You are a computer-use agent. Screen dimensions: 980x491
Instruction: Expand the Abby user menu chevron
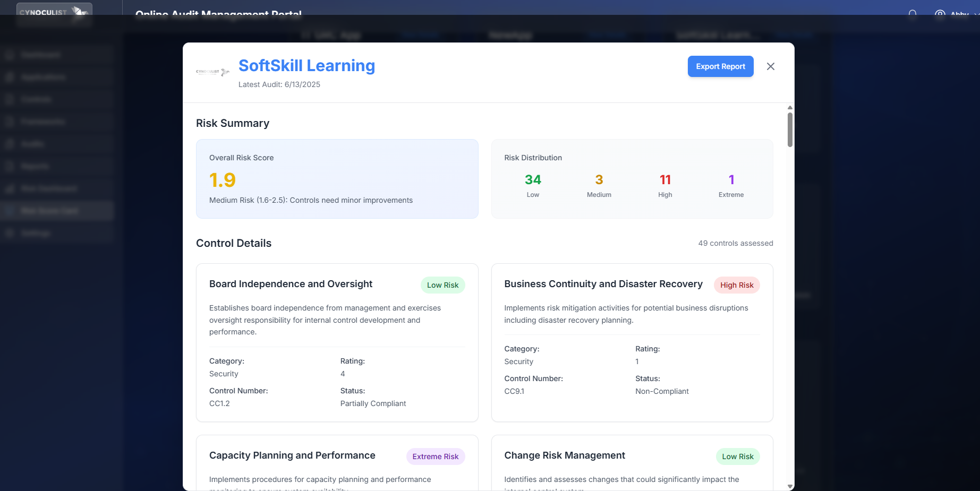976,14
